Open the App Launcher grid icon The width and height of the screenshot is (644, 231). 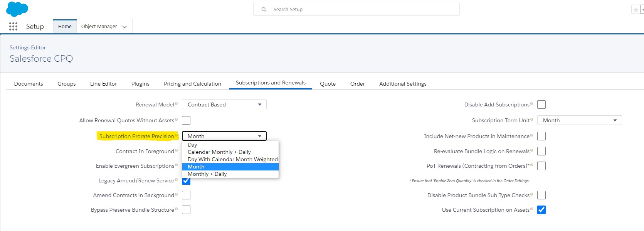pos(13,26)
